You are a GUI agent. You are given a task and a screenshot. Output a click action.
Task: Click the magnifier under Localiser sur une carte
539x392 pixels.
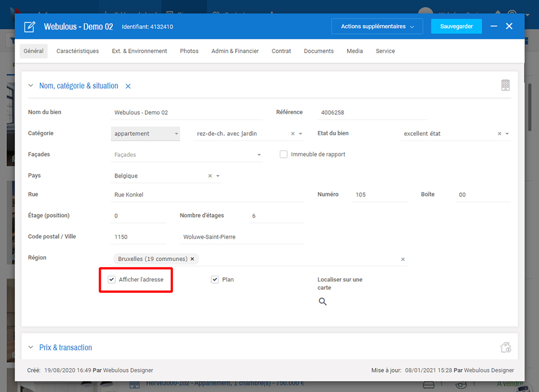(322, 302)
